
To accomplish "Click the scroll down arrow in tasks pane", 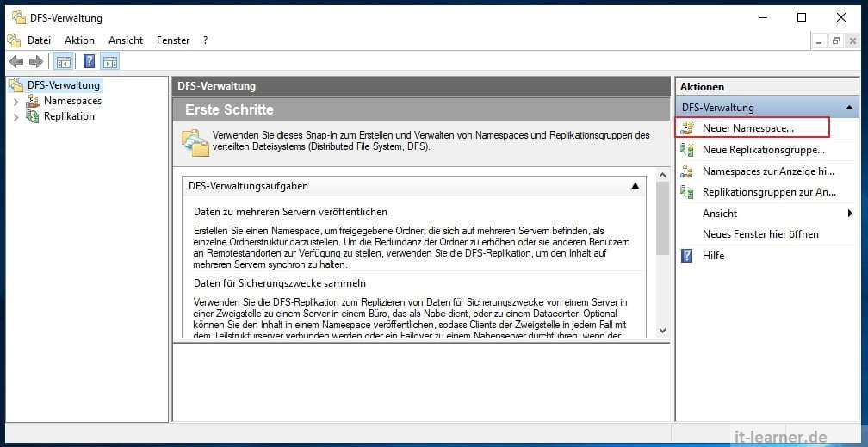I will click(662, 330).
